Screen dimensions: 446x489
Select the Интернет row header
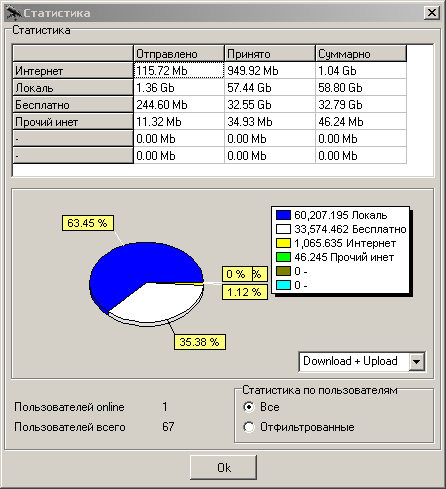click(x=73, y=70)
